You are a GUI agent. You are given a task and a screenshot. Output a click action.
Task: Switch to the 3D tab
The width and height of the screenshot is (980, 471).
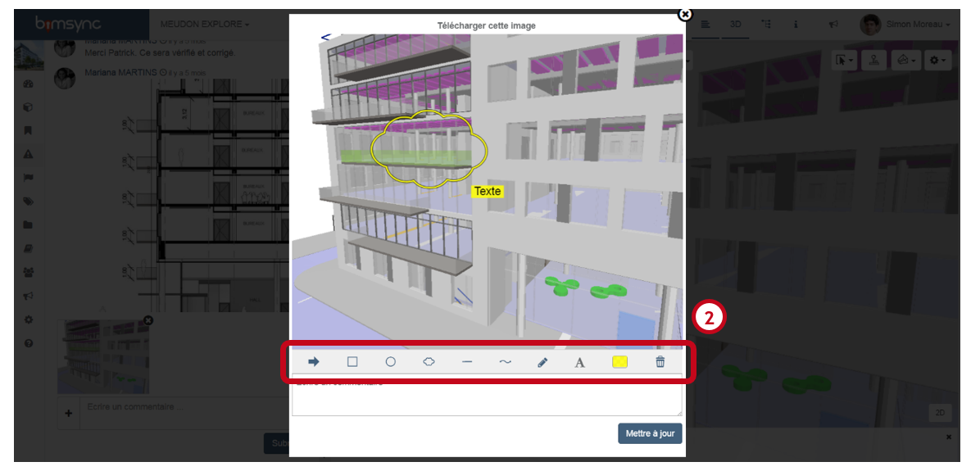coord(736,25)
